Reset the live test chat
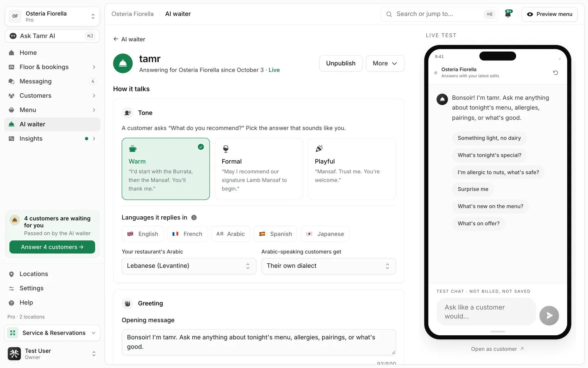The image size is (588, 368). pos(556,73)
